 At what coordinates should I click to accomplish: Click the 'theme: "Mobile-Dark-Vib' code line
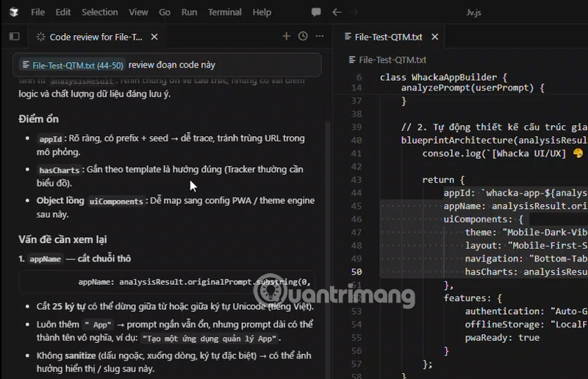coord(526,233)
